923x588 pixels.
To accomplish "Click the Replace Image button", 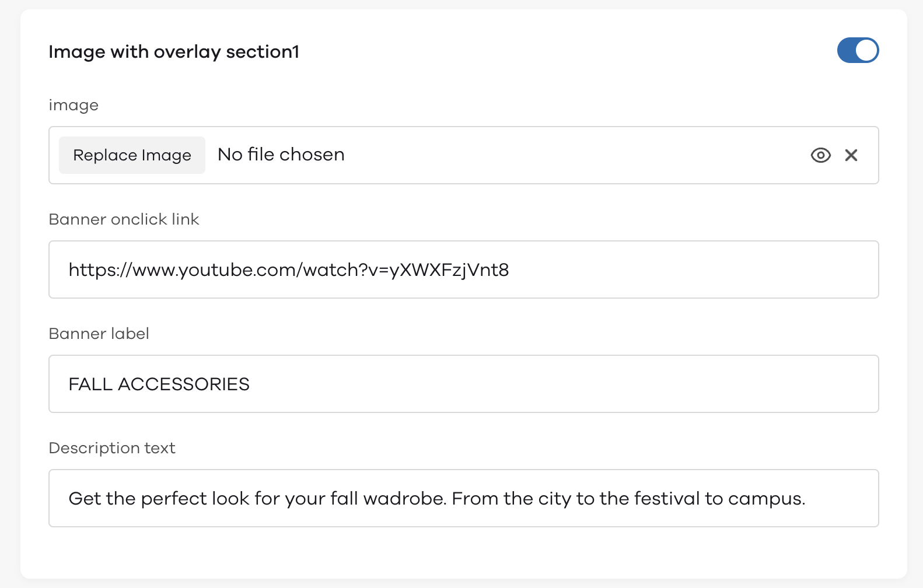I will pyautogui.click(x=132, y=155).
